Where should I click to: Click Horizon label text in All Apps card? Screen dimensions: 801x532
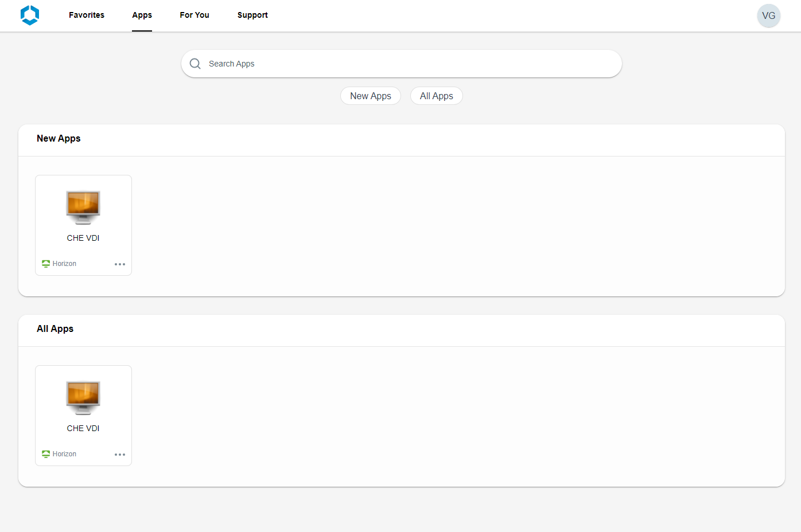click(64, 454)
